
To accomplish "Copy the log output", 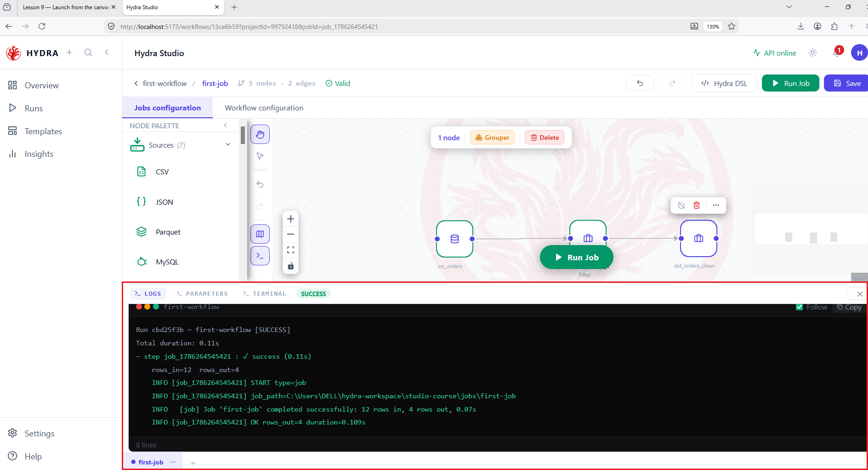I will [849, 307].
